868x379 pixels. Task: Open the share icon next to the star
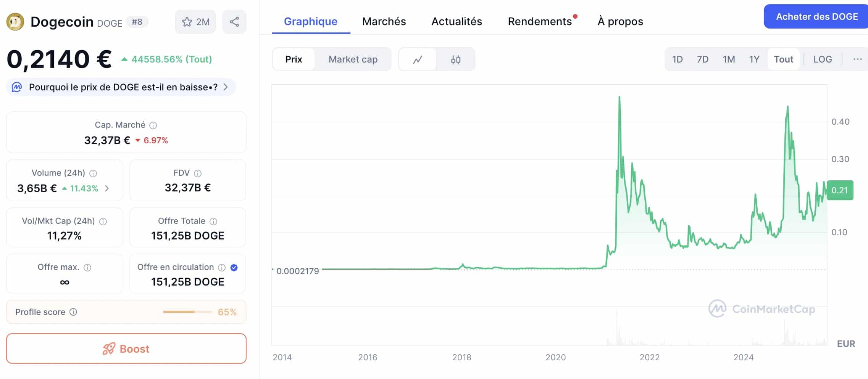coord(234,21)
